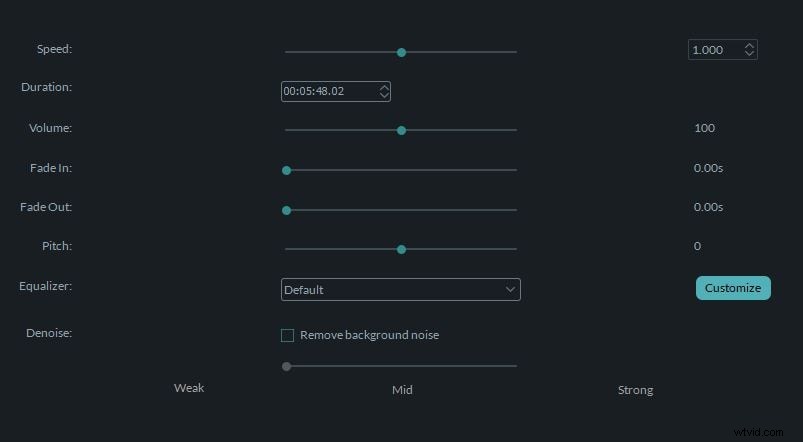Click the Mid denoise label

tap(402, 390)
